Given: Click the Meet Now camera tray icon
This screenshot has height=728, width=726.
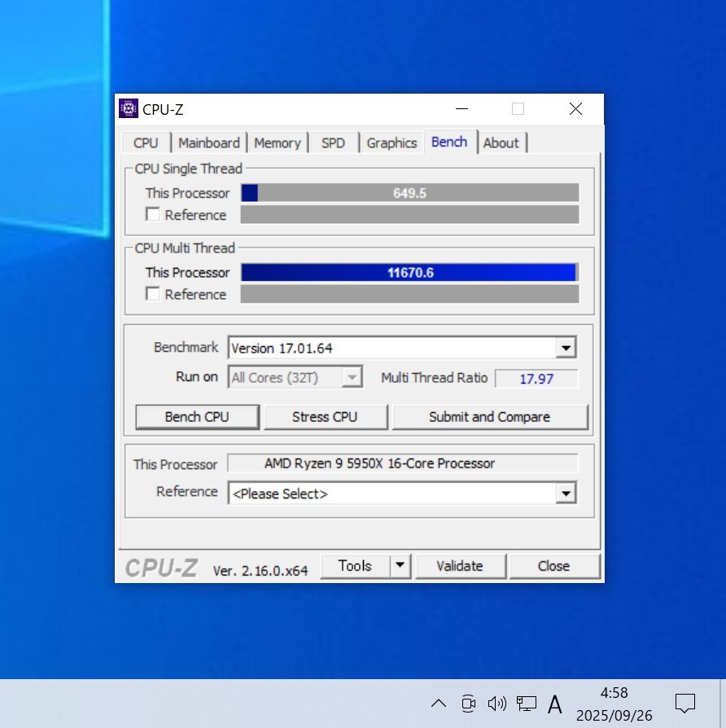Looking at the screenshot, I should [x=468, y=704].
